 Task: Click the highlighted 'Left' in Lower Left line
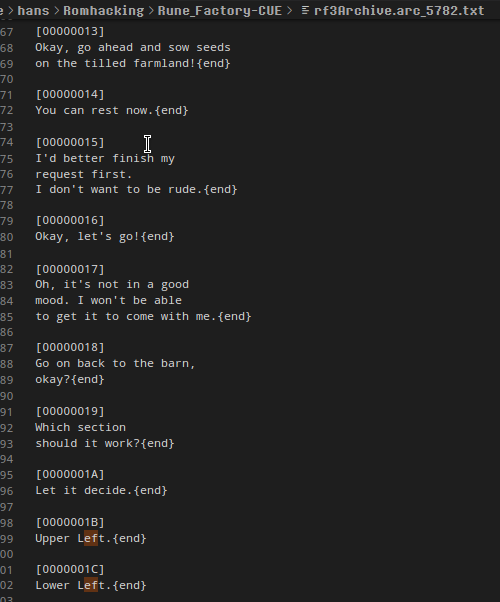pos(91,585)
